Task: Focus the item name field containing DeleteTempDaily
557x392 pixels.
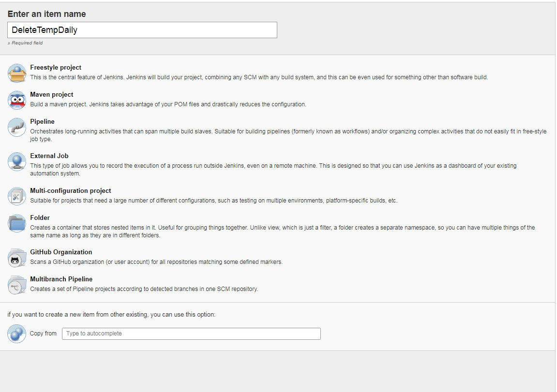Action: pyautogui.click(x=142, y=30)
